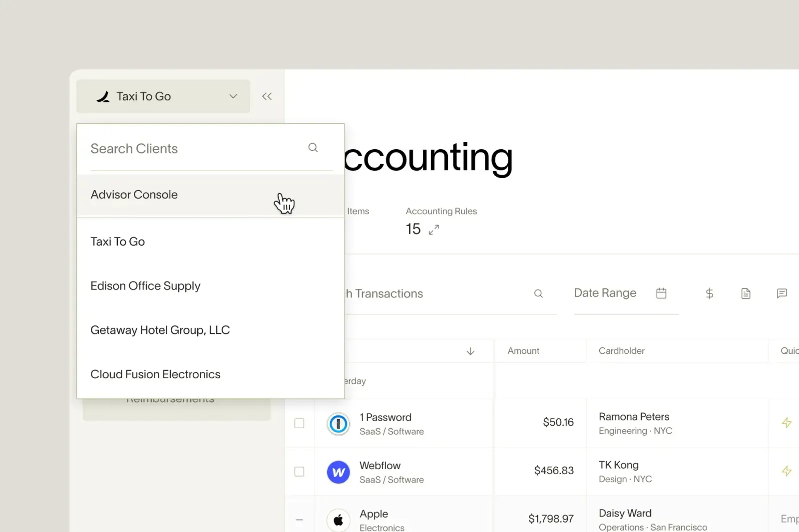Click the lightning bolt on the Webflow row
This screenshot has width=799, height=532.
pos(787,471)
